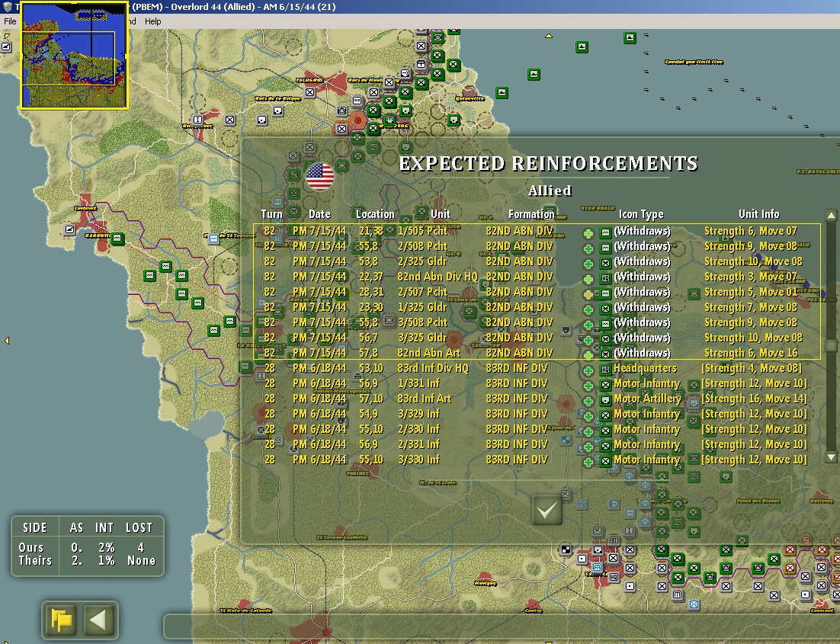Click the Formation column header
This screenshot has width=840, height=644.
(x=531, y=214)
